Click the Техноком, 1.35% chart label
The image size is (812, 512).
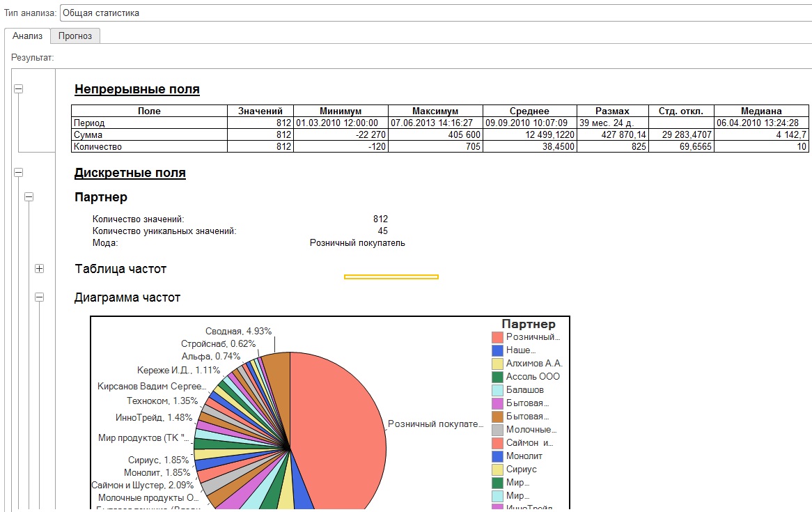(x=162, y=401)
